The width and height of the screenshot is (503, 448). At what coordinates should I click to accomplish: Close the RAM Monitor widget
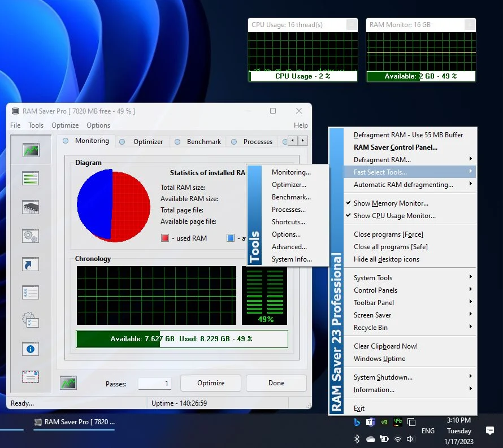tap(469, 25)
